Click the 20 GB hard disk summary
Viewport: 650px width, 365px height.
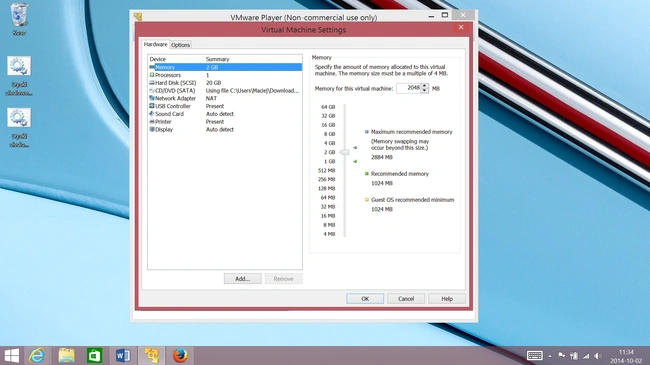(213, 83)
